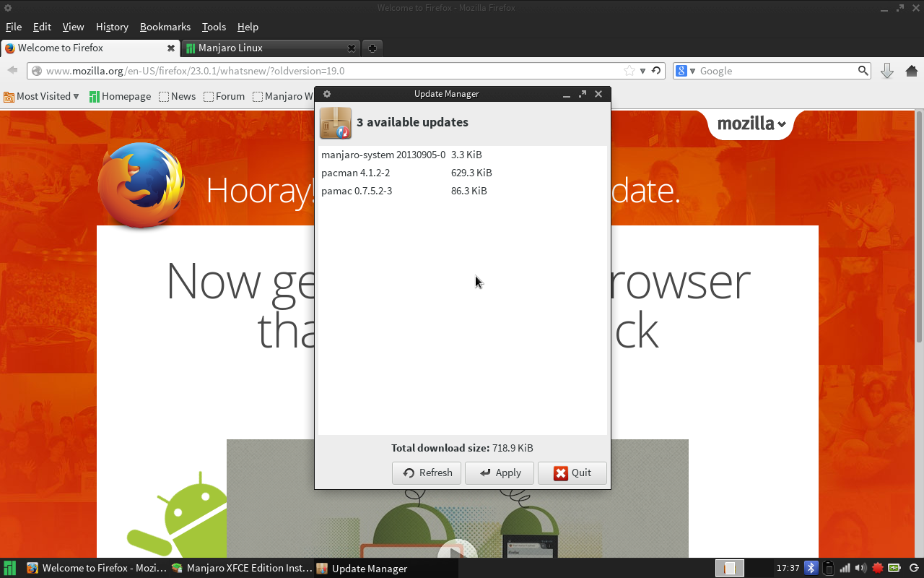Open the Edit menu
This screenshot has width=924, height=578.
pyautogui.click(x=42, y=27)
